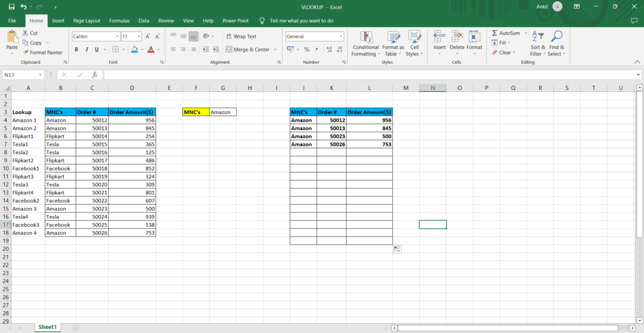Apply Comma Style format
Viewport: 644px width, 333px height.
(x=317, y=49)
